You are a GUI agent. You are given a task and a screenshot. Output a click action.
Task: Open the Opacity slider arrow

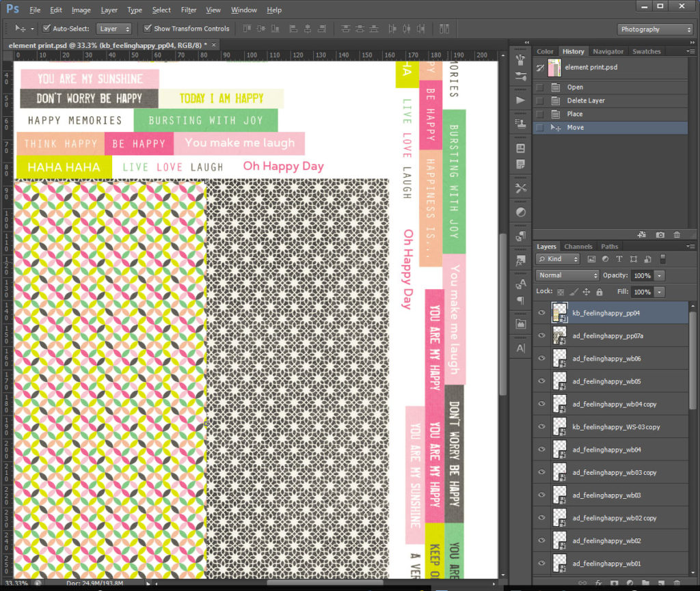pos(659,275)
